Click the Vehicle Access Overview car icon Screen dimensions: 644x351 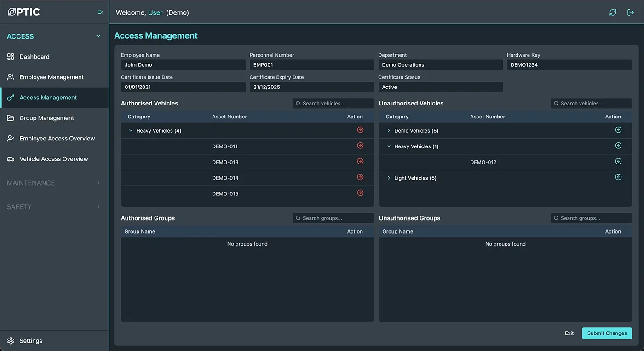(11, 159)
